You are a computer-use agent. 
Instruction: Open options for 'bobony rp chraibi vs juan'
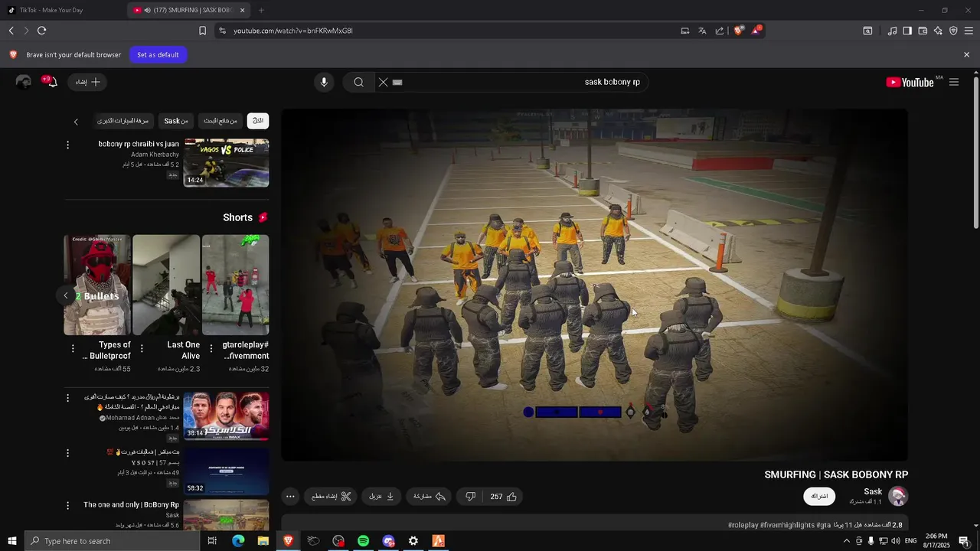click(x=67, y=145)
